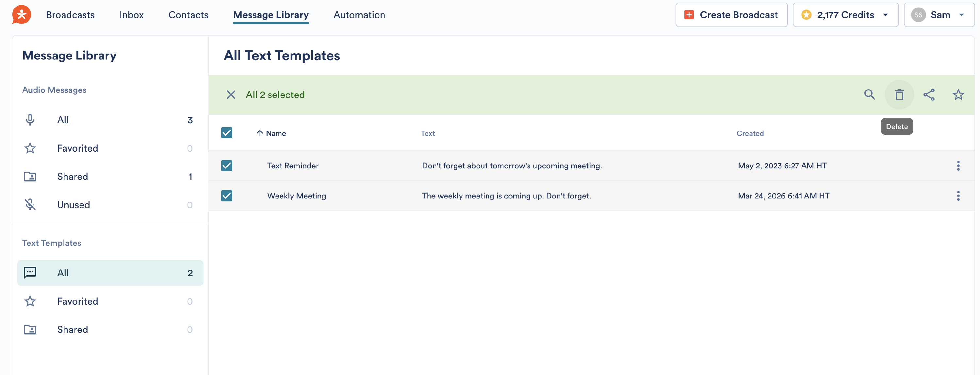
Task: Uncheck the Text Reminder row checkbox
Action: [227, 166]
